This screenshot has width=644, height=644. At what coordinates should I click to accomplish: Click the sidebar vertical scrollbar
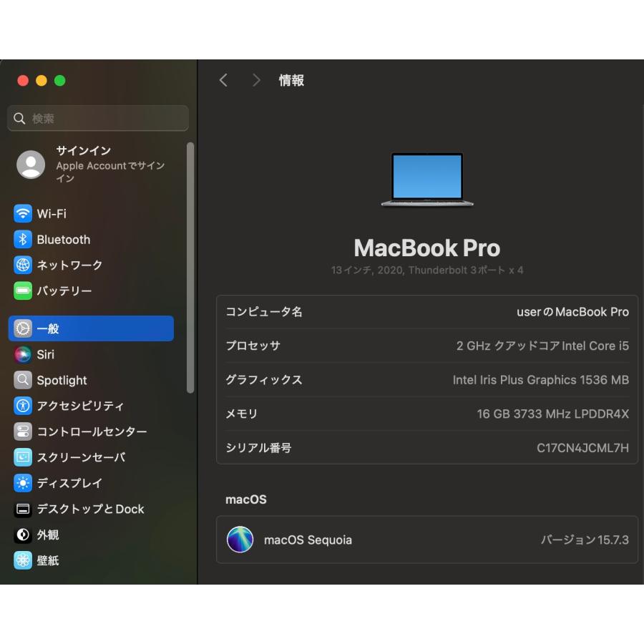(190, 268)
